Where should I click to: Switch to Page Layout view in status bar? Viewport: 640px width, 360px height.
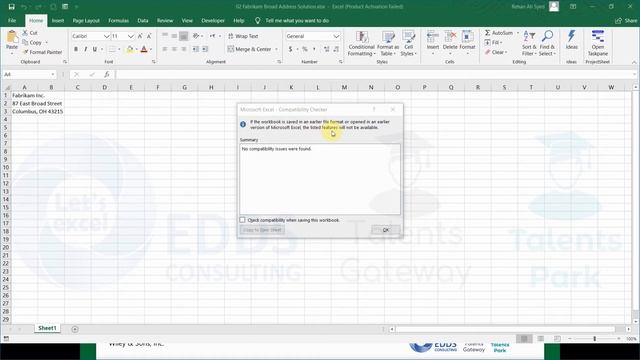click(541, 339)
